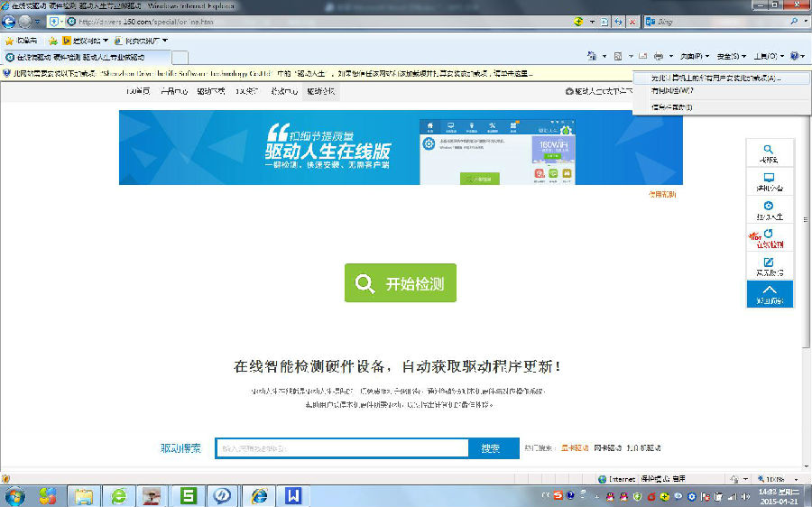Image resolution: width=812 pixels, height=507 pixels.
Task: Open the Safety (安全) menu
Action: (732, 56)
